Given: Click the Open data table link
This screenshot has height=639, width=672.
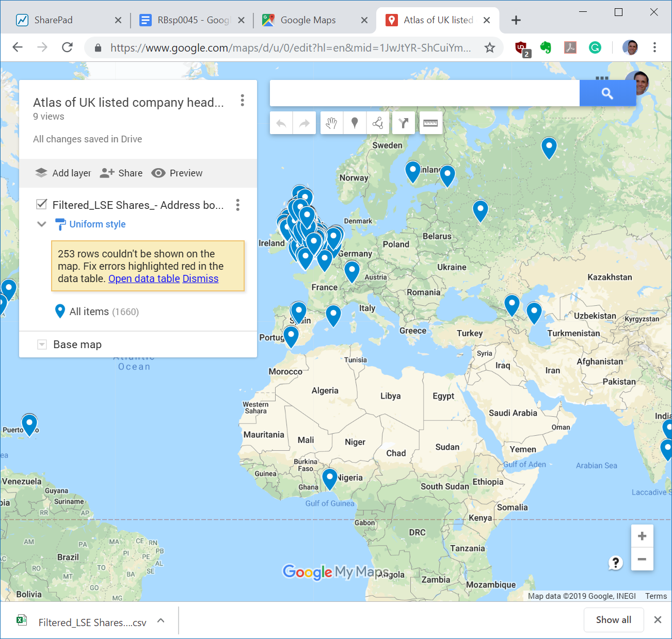Looking at the screenshot, I should point(144,278).
